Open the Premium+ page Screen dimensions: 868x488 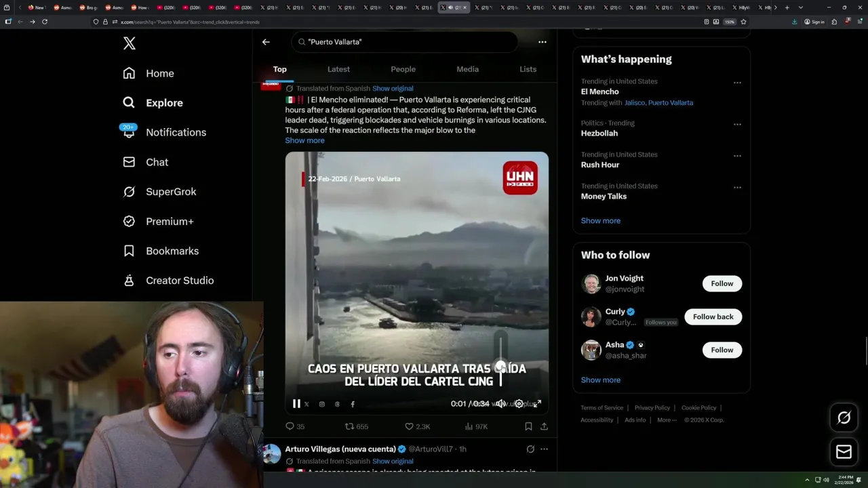(x=158, y=222)
